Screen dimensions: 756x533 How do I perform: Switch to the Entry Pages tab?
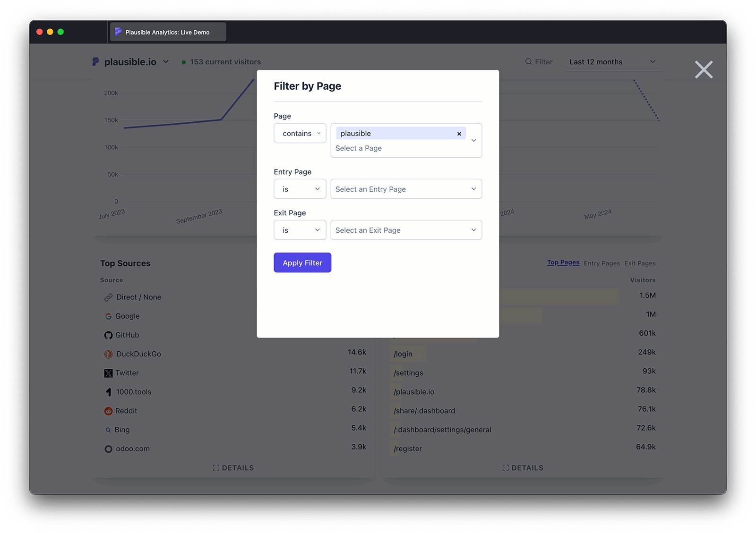coord(601,263)
